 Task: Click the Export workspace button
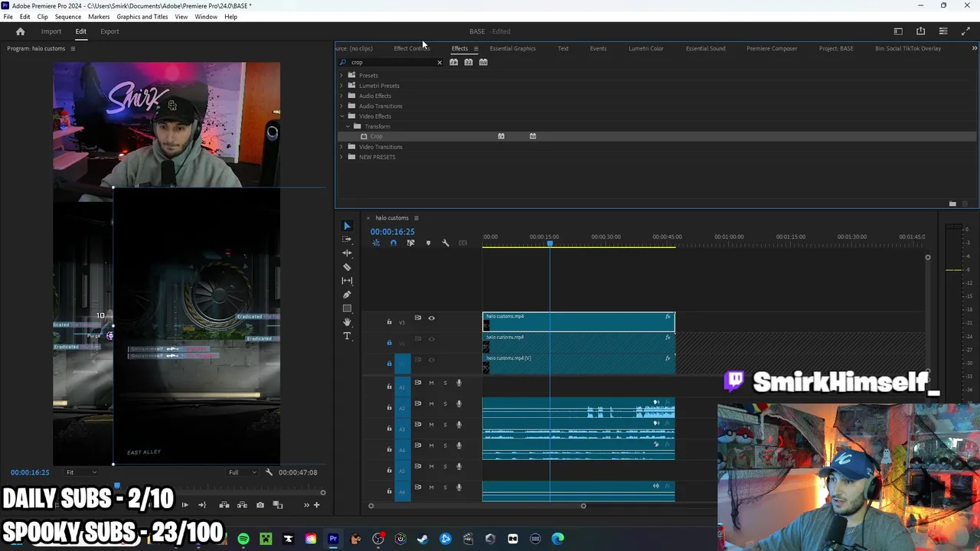coord(109,31)
